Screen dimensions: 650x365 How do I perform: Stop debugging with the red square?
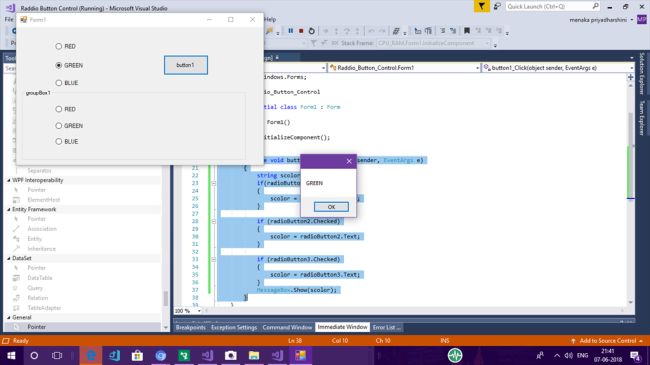pos(301,31)
